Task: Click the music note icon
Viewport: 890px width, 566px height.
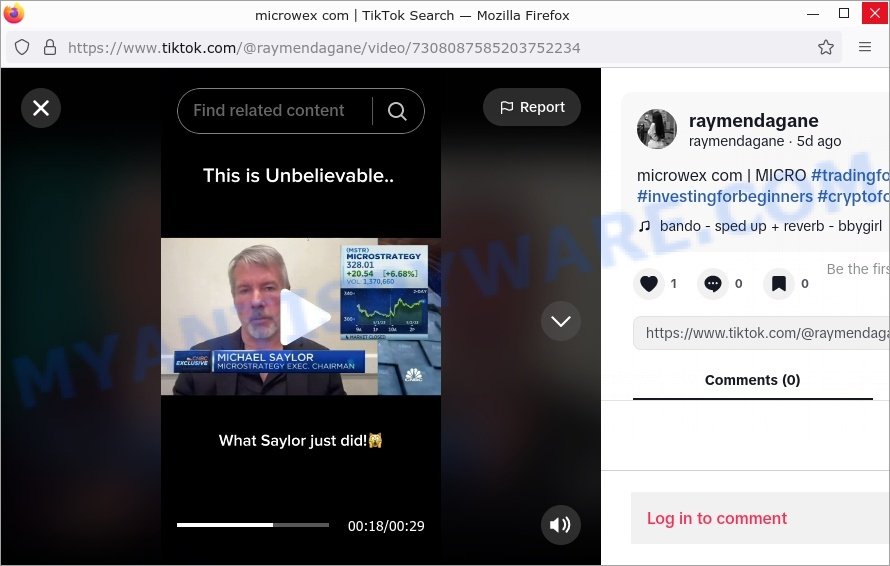Action: 644,227
